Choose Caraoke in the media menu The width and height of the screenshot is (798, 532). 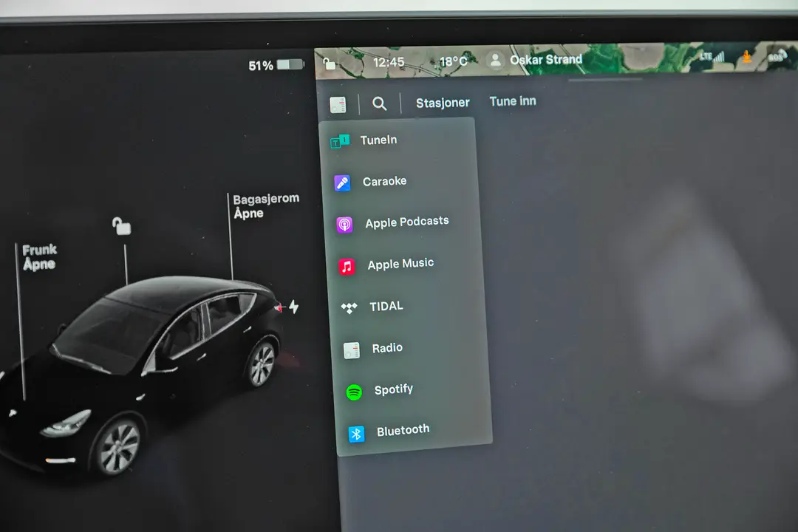tap(400, 181)
